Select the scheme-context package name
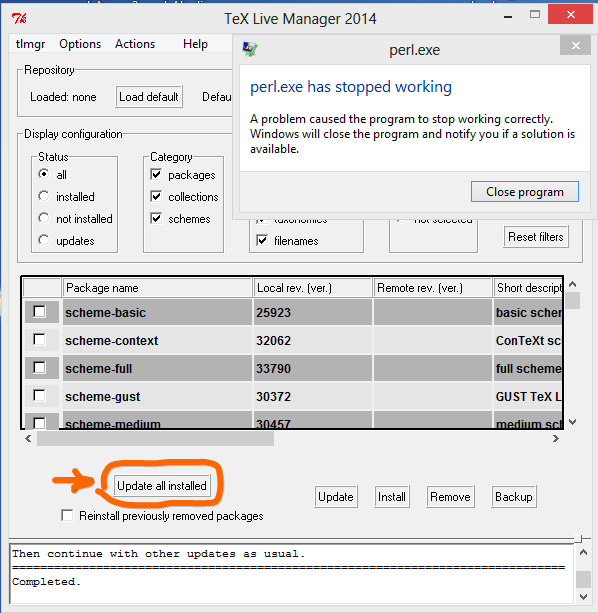Screen dimensions: 598x613 (112, 341)
